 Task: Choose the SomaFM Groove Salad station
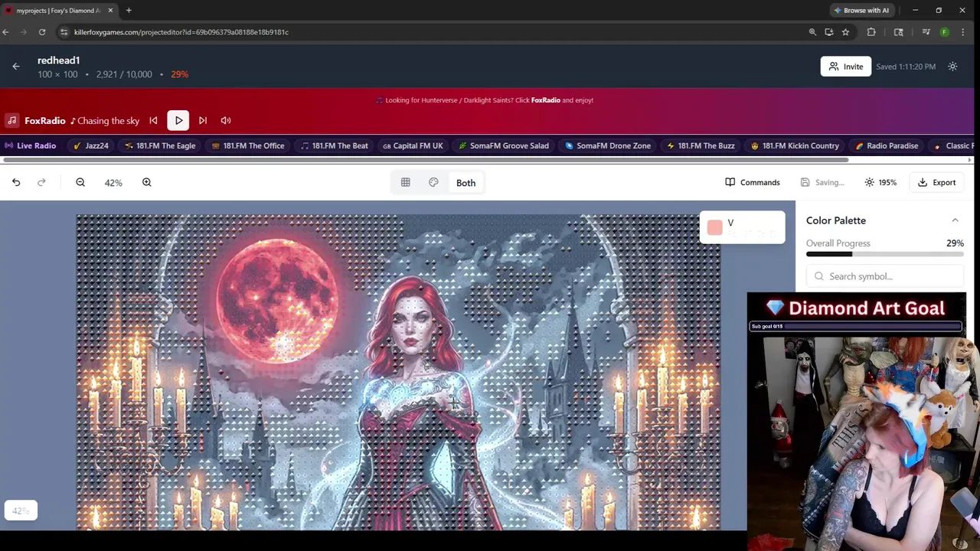(504, 145)
